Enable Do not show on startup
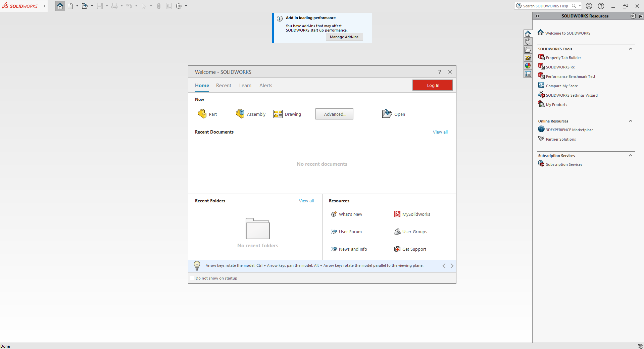The height and width of the screenshot is (349, 644). coord(192,278)
